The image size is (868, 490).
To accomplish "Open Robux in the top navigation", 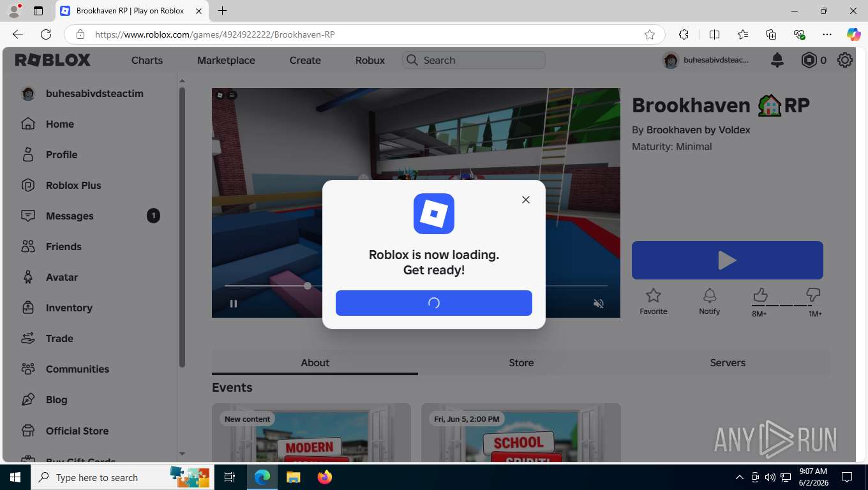I will click(x=370, y=60).
